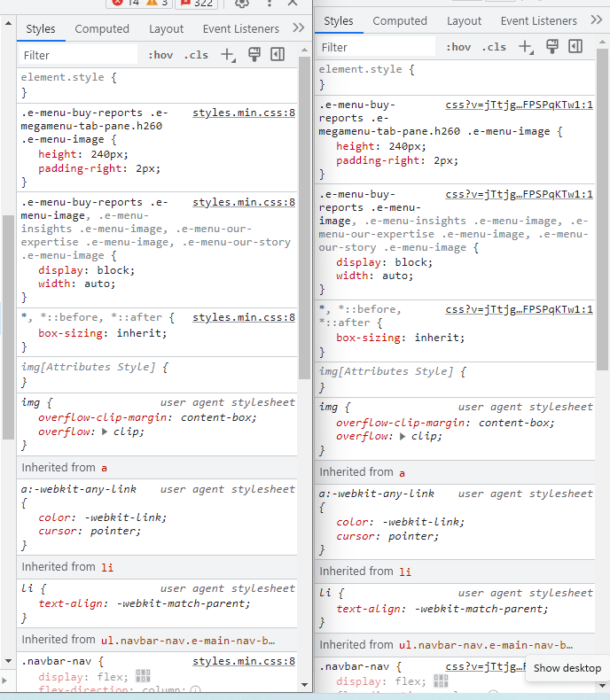
Task: Click the paintbrush rendering icon in right panel
Action: click(x=551, y=47)
